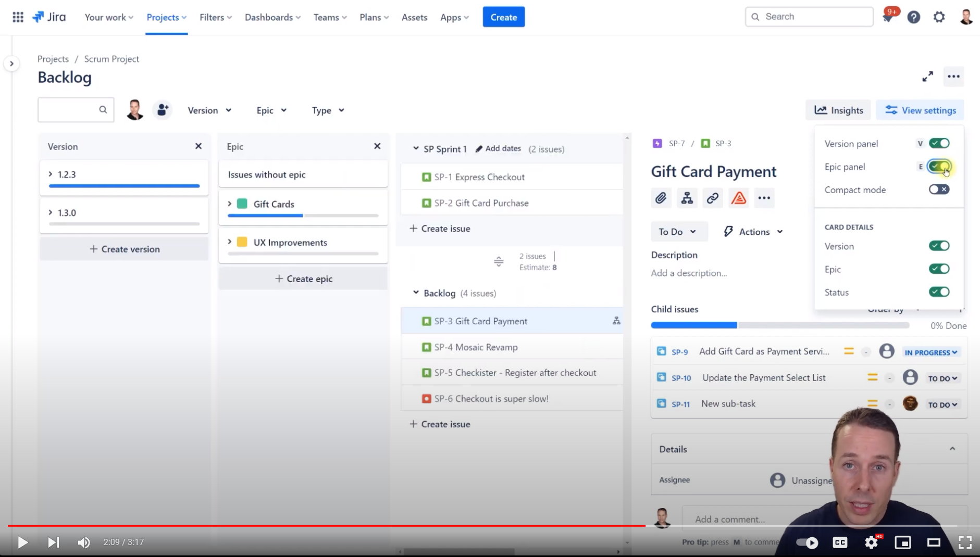Click the red triangle app icon
Image resolution: width=980 pixels, height=557 pixels.
(738, 198)
